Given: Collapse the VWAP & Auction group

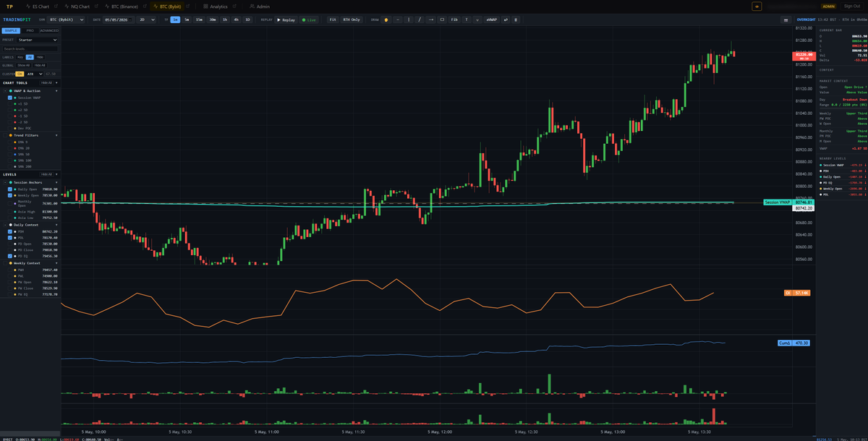Looking at the screenshot, I should pyautogui.click(x=56, y=91).
